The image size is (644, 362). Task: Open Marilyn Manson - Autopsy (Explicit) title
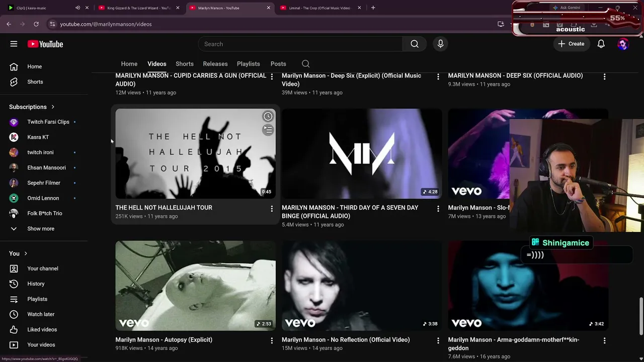(x=164, y=340)
